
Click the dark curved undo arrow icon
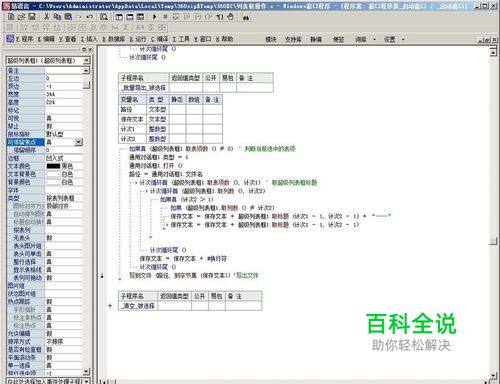coord(89,17)
